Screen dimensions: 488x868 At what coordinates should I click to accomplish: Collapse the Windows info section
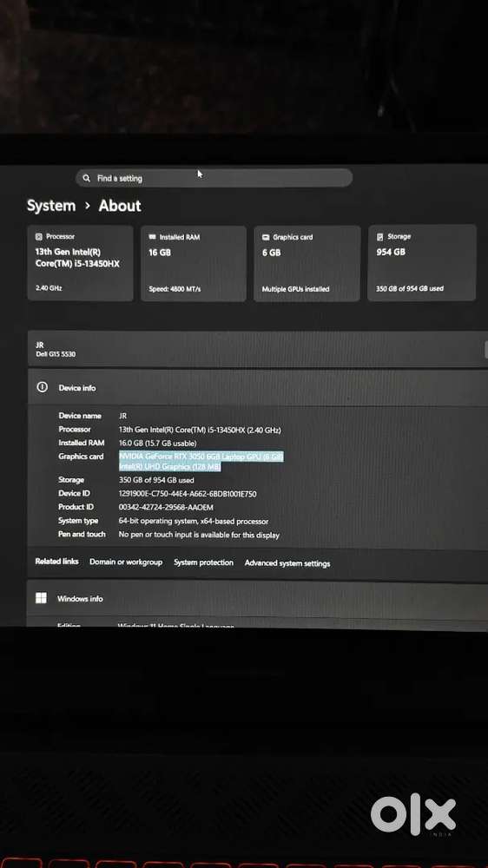pyautogui.click(x=258, y=598)
